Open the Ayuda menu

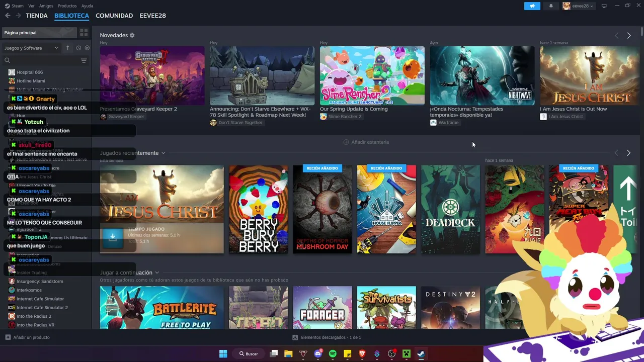pos(87,6)
